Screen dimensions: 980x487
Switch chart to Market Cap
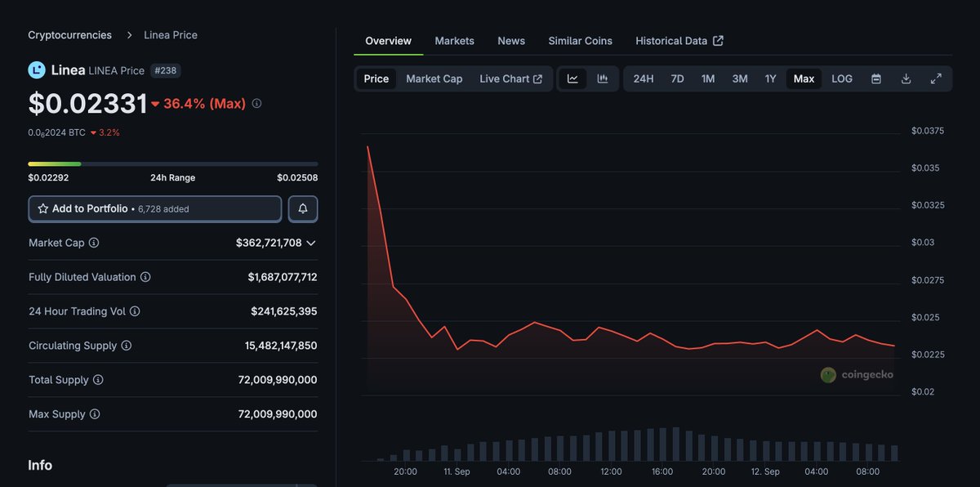[x=434, y=78]
